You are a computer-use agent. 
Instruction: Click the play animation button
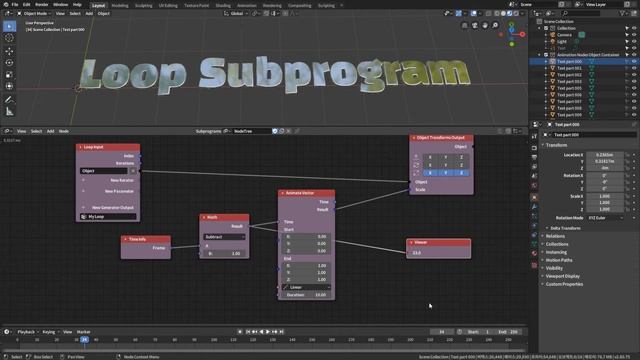click(268, 332)
